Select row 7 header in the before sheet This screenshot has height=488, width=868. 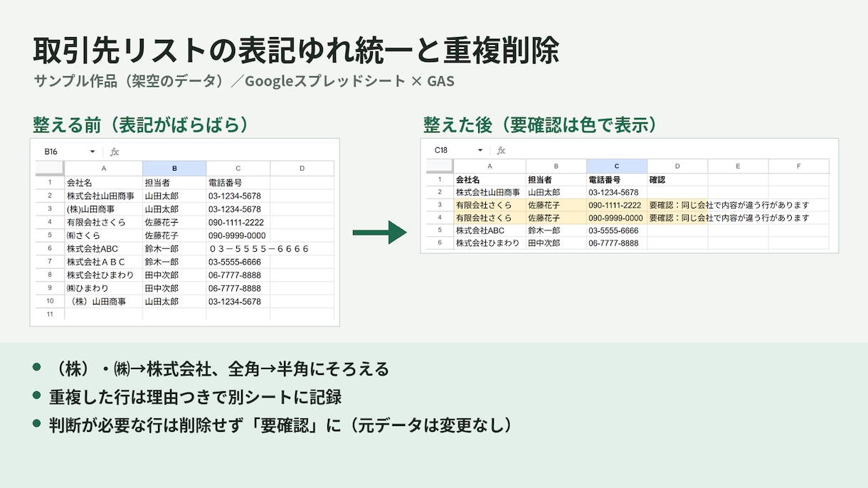click(50, 262)
